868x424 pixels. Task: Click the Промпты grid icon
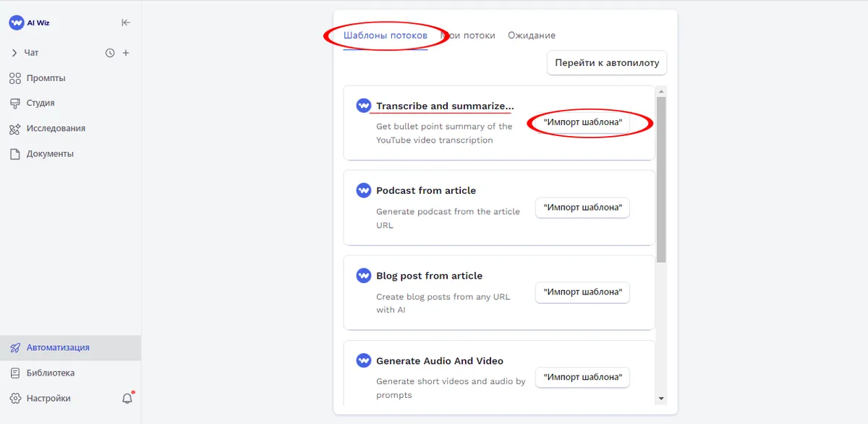coord(14,78)
